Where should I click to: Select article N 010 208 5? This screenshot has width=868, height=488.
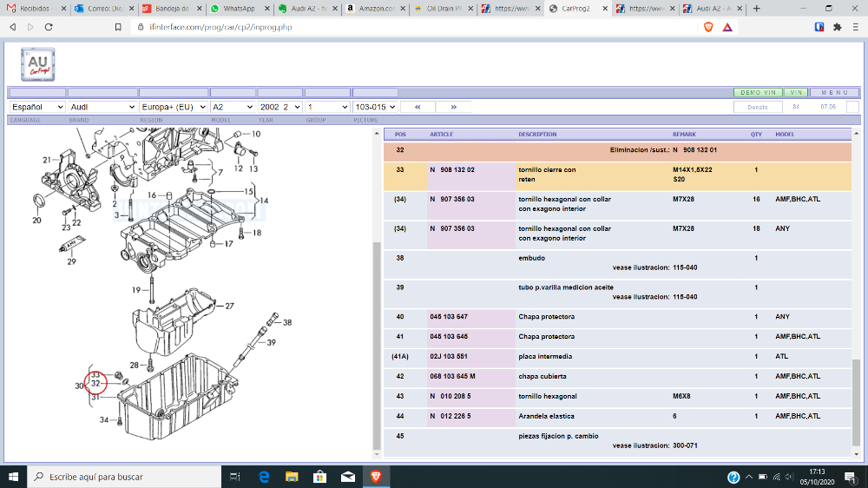(450, 397)
